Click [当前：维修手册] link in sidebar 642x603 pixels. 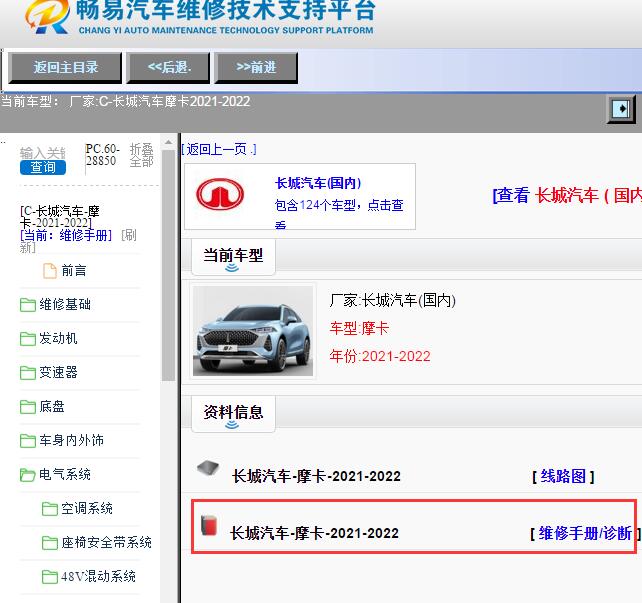(66, 235)
